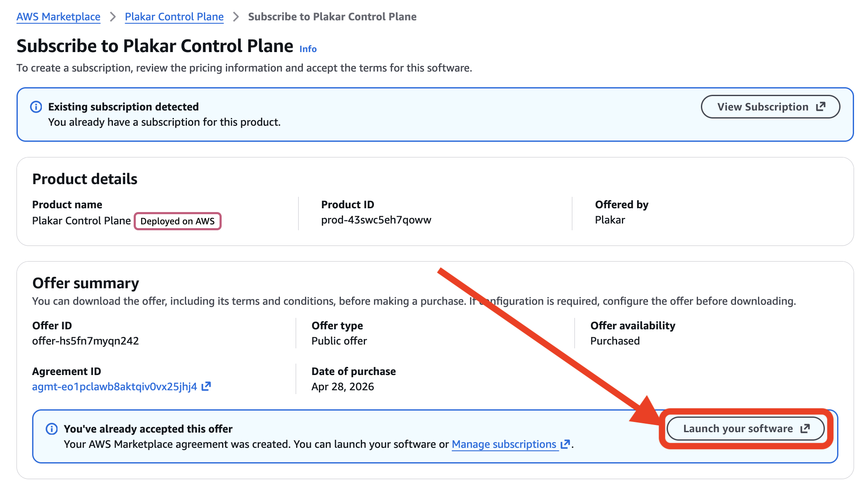Screen dimensions: 868x491
Task: Click the Launch your software button
Action: pos(746,428)
